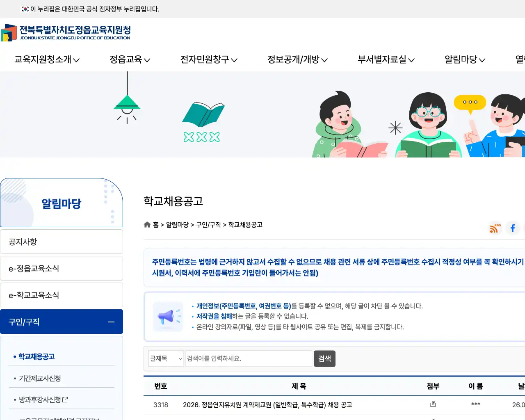The width and height of the screenshot is (525, 420).
Task: Click the RSS feed icon
Action: point(495,228)
